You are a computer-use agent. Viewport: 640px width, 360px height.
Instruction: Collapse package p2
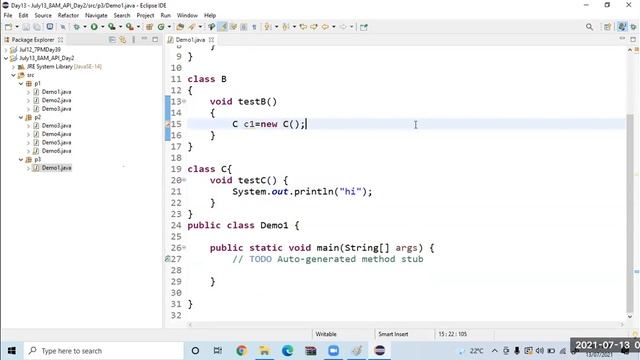tap(21, 118)
